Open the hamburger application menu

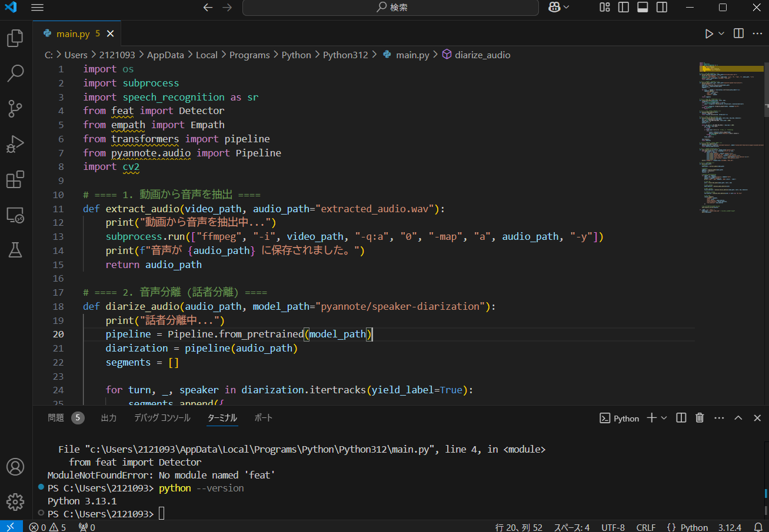37,8
